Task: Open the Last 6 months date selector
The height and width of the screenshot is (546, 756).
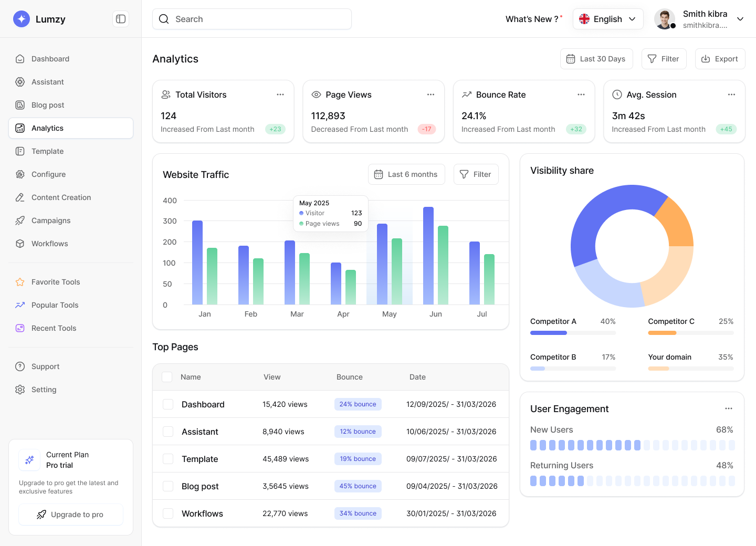Action: [x=406, y=174]
